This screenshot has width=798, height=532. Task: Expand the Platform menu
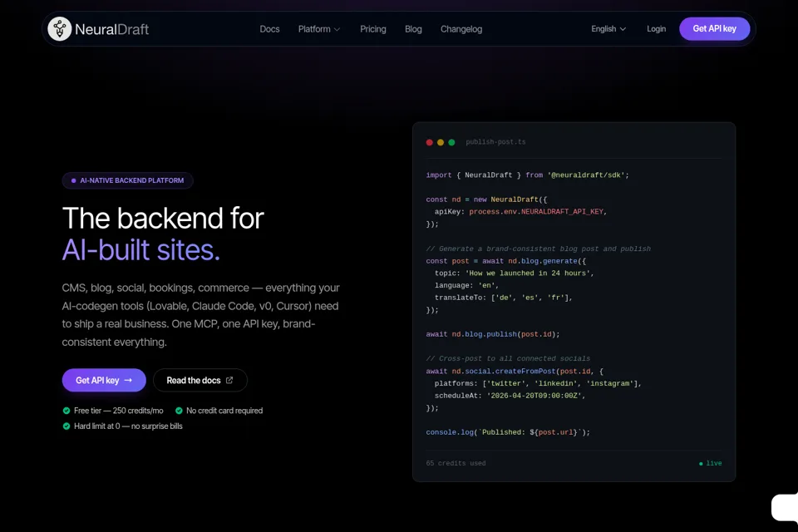point(319,29)
